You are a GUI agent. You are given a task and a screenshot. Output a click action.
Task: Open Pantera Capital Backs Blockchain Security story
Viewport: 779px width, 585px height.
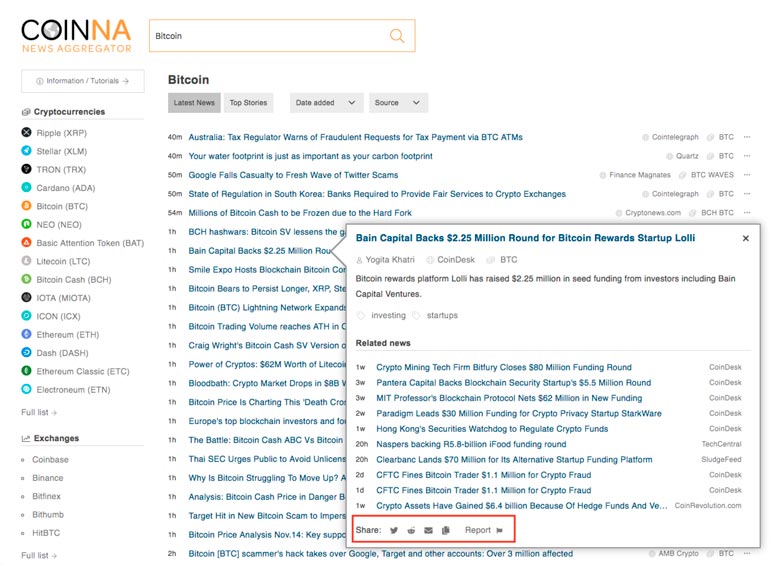click(x=513, y=383)
